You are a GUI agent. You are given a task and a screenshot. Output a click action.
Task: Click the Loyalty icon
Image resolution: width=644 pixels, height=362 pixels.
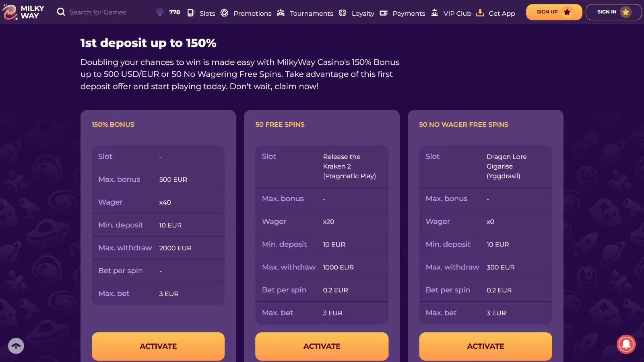point(343,13)
